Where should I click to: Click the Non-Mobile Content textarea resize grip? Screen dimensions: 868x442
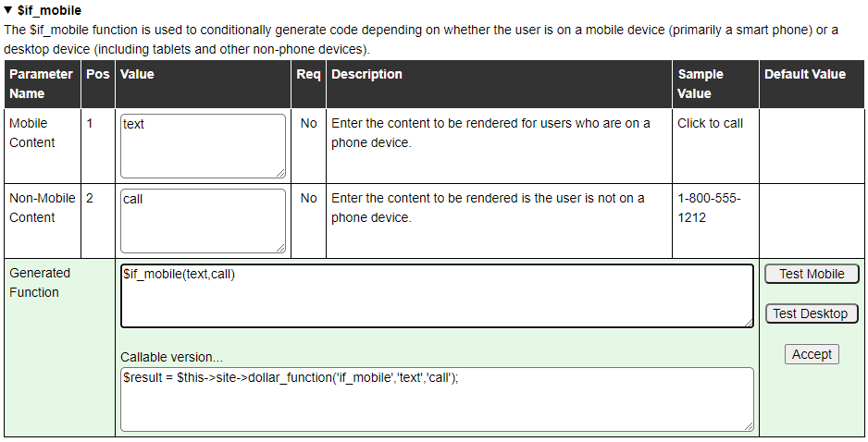click(x=280, y=247)
